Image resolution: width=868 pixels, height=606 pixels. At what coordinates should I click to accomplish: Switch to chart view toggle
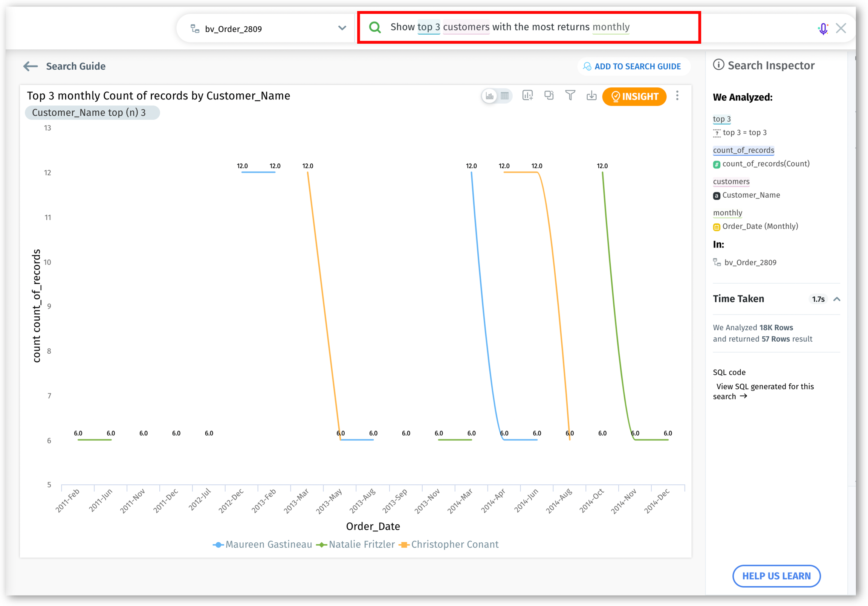pyautogui.click(x=490, y=96)
